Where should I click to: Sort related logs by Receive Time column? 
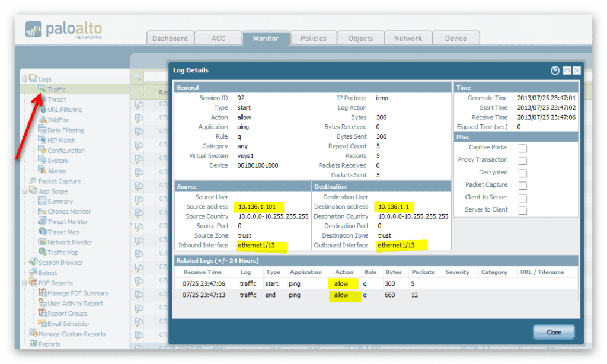(203, 272)
